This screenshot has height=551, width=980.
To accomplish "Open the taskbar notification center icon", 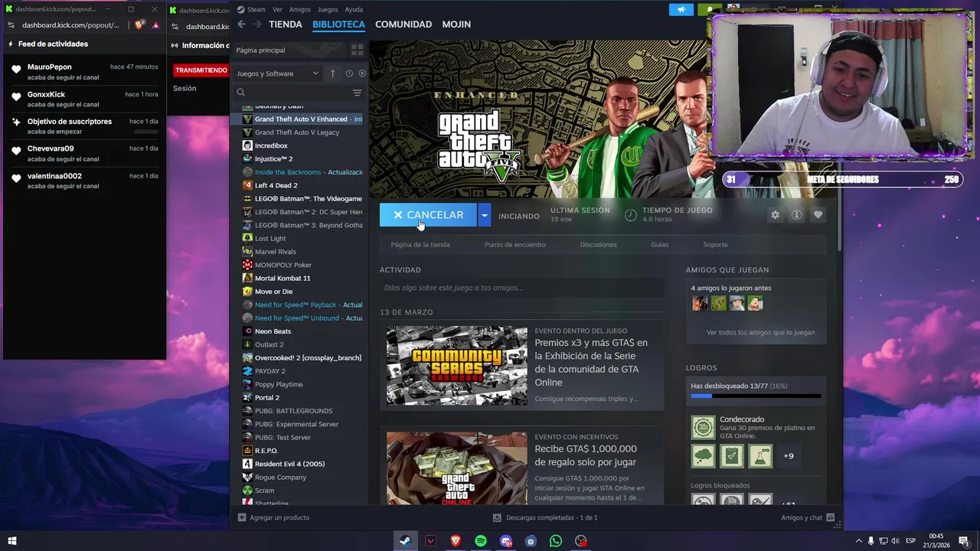I will click(x=964, y=541).
